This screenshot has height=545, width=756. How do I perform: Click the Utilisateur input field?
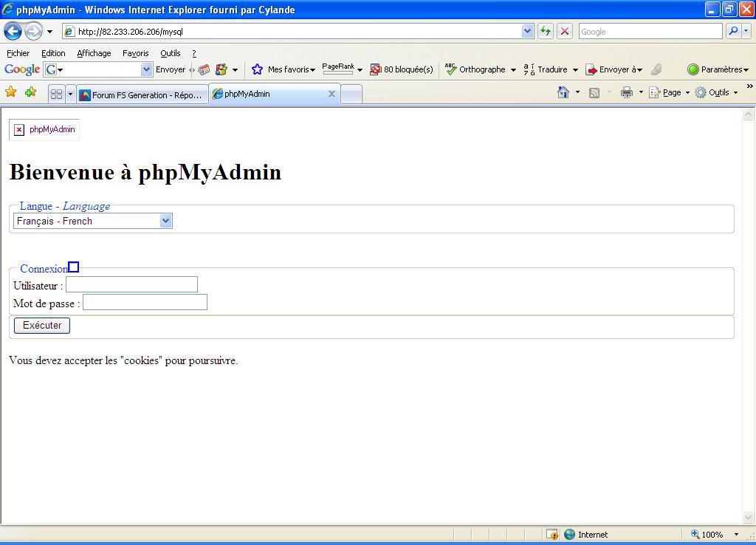131,284
